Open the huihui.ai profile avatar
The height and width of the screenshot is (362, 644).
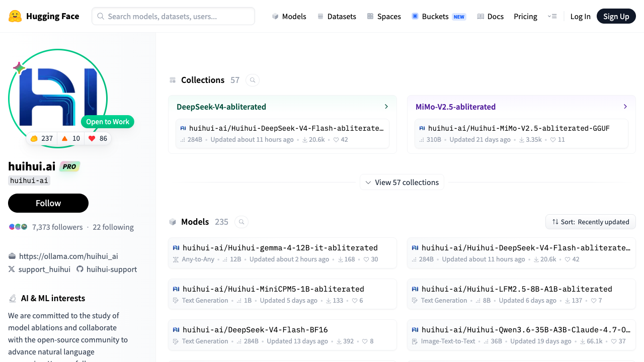(x=58, y=99)
